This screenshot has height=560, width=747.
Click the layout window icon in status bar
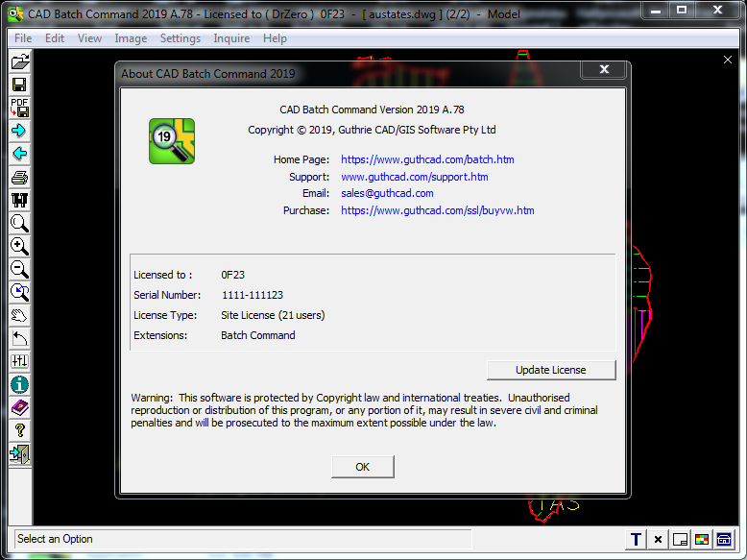[x=680, y=540]
